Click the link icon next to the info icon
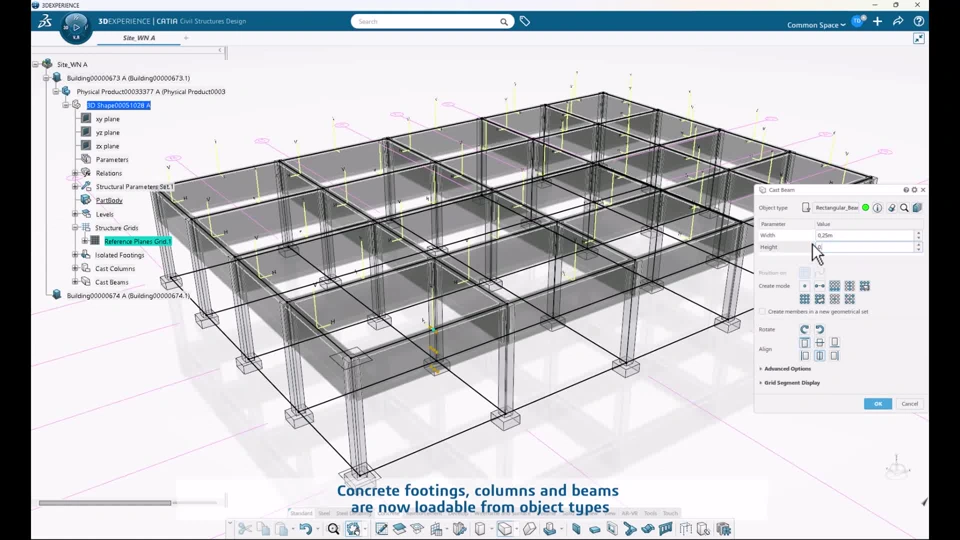This screenshot has width=960, height=540. tap(891, 208)
